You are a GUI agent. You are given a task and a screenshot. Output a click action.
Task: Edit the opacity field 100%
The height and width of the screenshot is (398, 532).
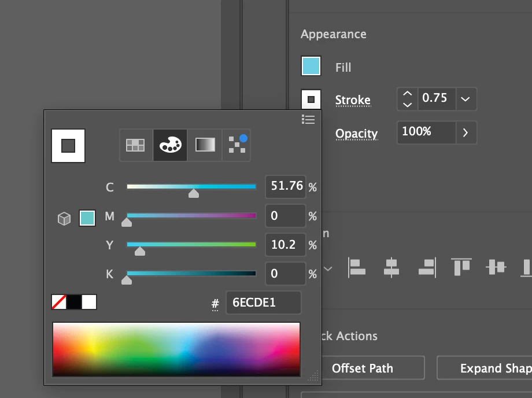pos(427,132)
